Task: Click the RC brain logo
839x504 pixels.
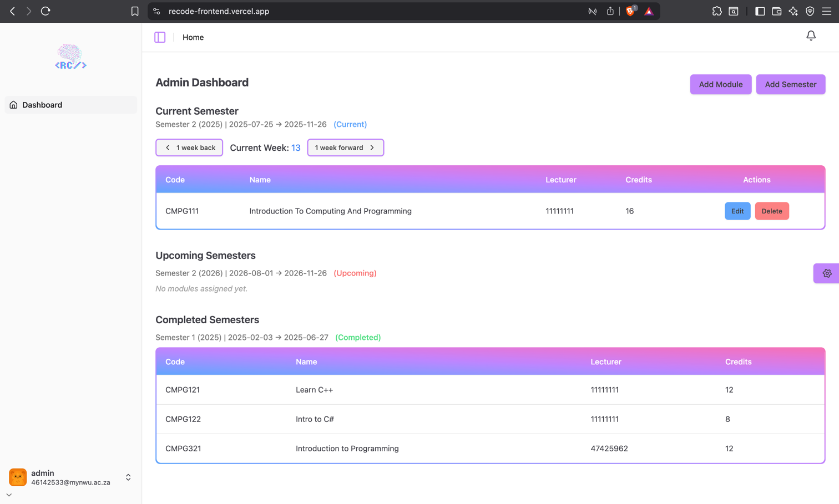Action: click(x=70, y=57)
